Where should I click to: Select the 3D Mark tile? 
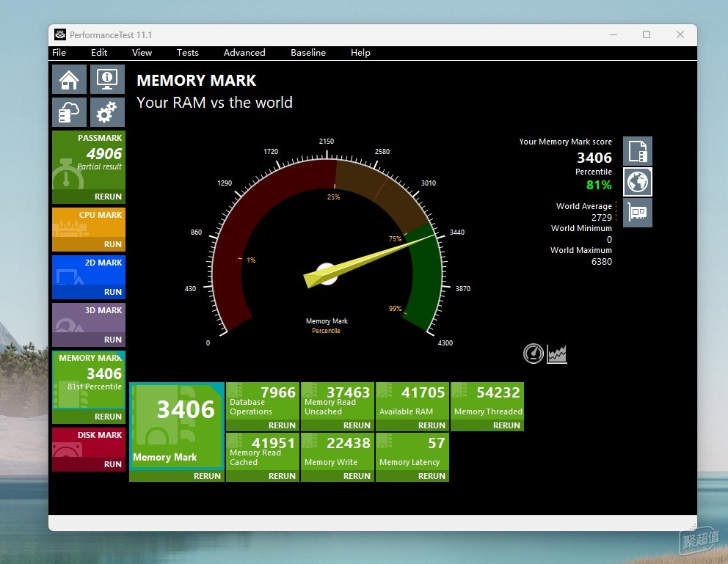tap(89, 318)
